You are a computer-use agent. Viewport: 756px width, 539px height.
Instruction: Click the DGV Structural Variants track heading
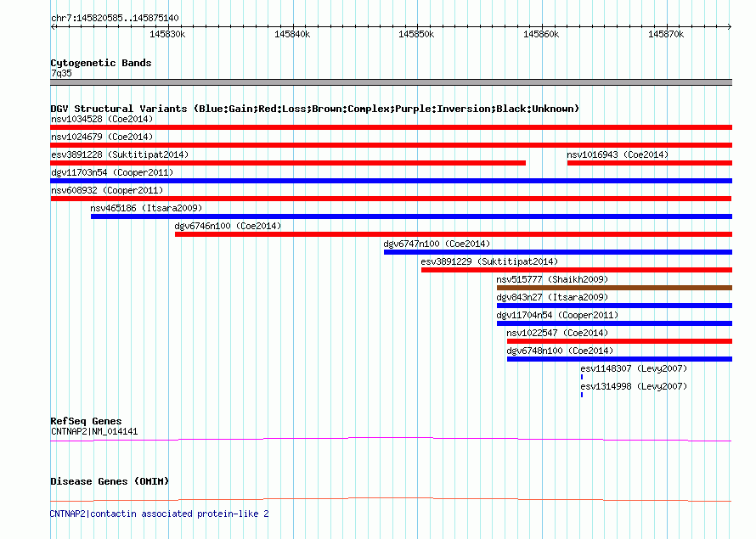314,109
